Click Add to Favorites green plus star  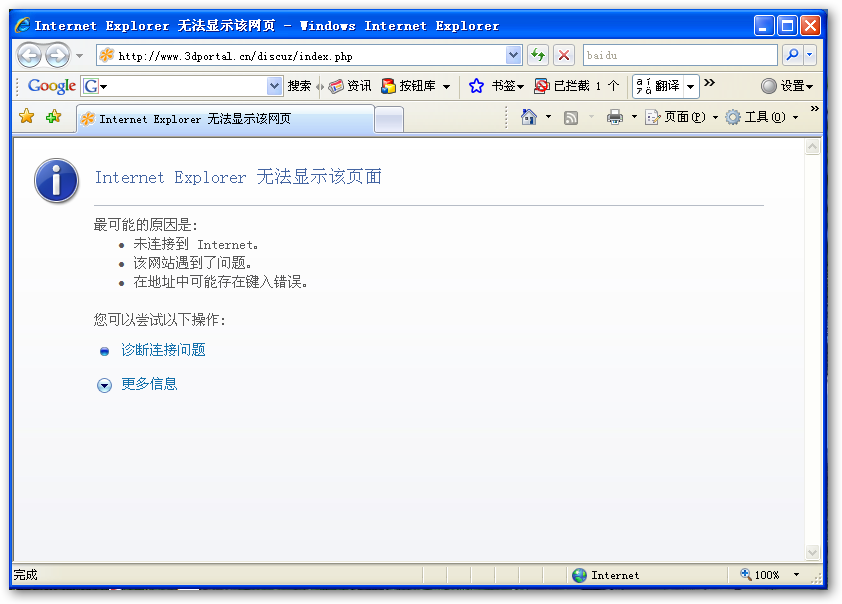click(54, 116)
